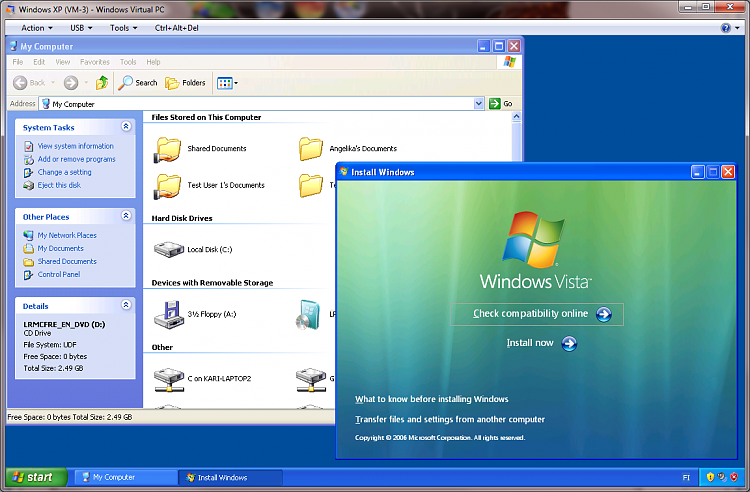Select the Local Disk (C:) drive icon
This screenshot has width=750, height=492.
coord(169,249)
